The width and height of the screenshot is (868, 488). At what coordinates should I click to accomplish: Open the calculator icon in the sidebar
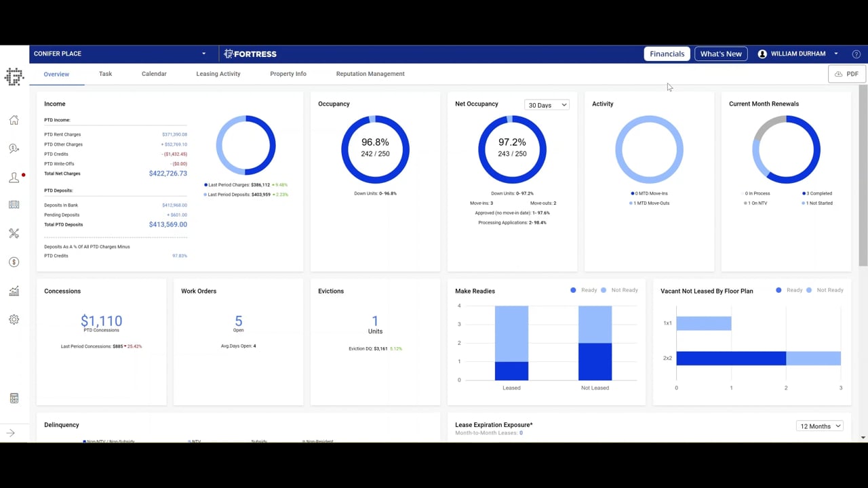tap(14, 399)
